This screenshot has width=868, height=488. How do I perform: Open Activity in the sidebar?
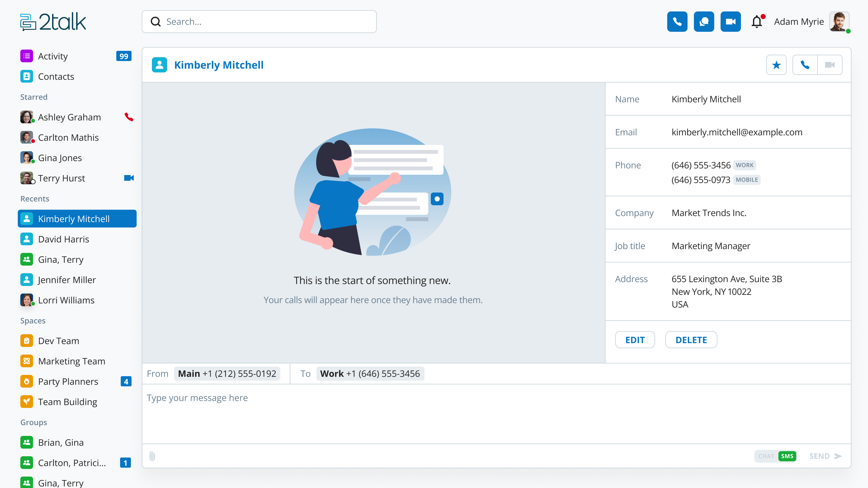(77, 56)
